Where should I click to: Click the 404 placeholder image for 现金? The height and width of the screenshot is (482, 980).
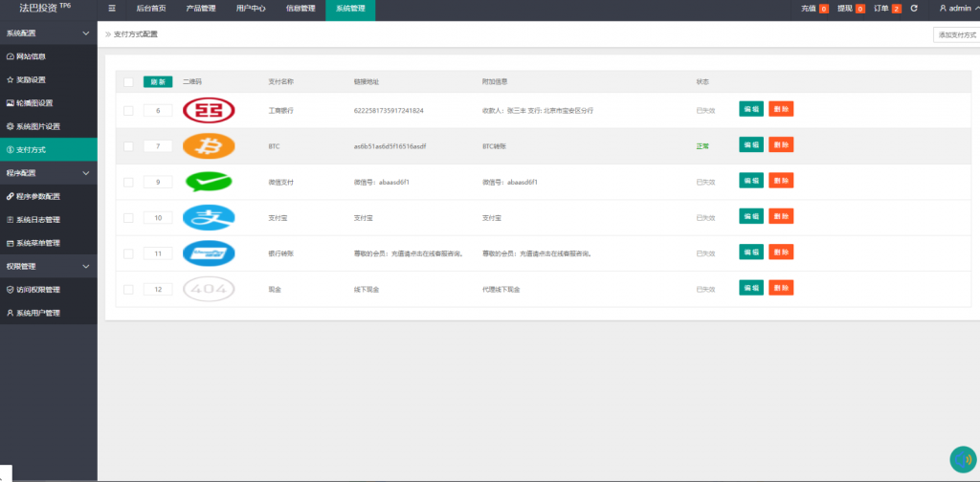click(208, 288)
